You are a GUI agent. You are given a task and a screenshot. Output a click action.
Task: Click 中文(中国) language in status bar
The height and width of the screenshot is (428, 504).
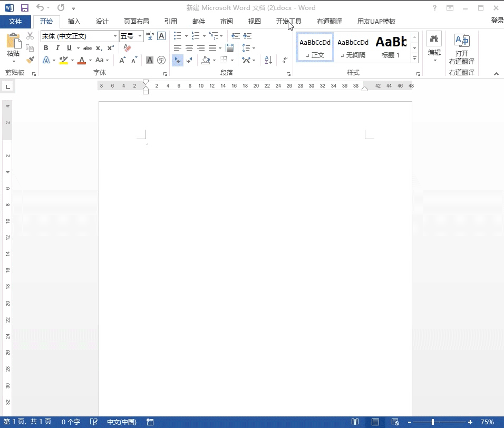(121, 422)
